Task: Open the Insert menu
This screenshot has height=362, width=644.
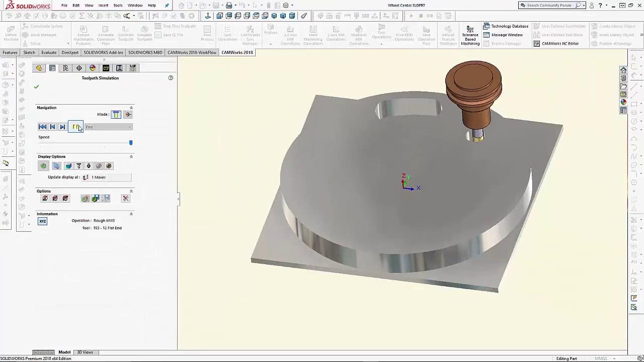Action: (x=103, y=6)
